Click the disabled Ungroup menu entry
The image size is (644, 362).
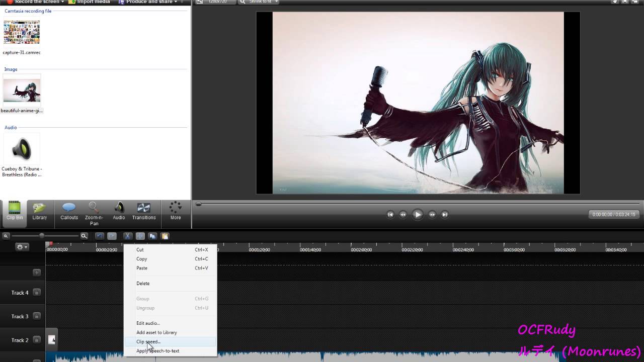click(171, 308)
